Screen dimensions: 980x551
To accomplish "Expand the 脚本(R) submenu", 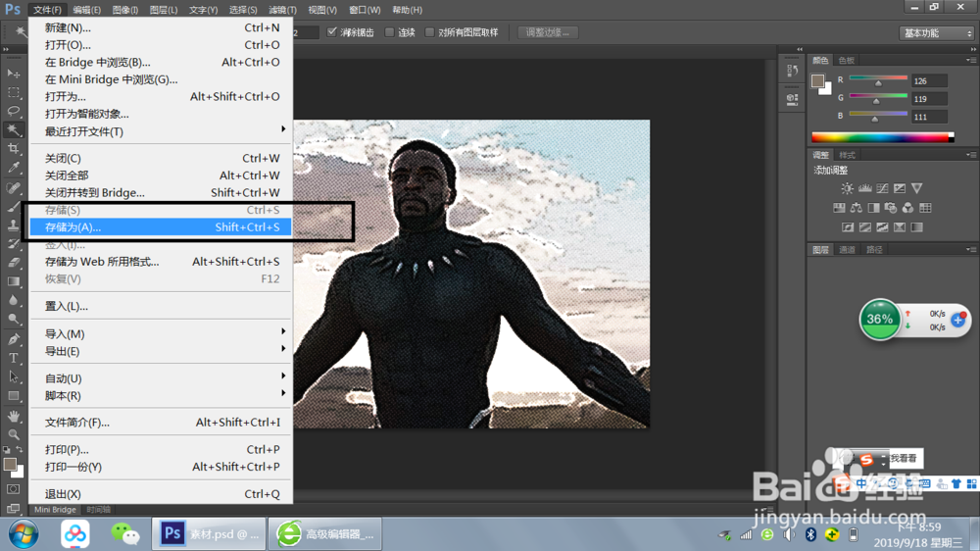I will pyautogui.click(x=162, y=396).
